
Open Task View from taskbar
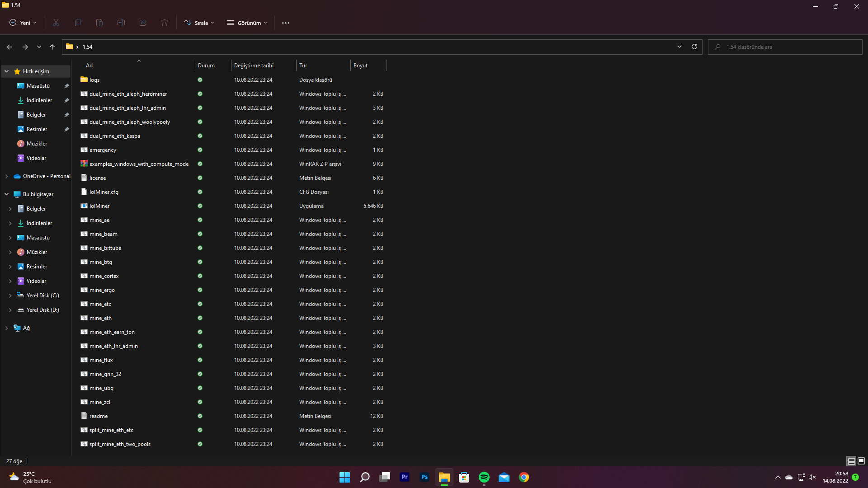[385, 477]
